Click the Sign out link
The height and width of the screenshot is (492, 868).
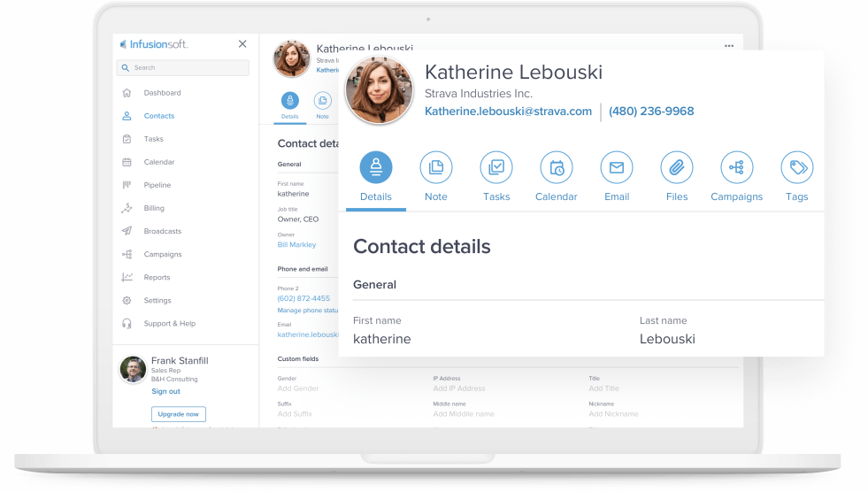click(165, 391)
